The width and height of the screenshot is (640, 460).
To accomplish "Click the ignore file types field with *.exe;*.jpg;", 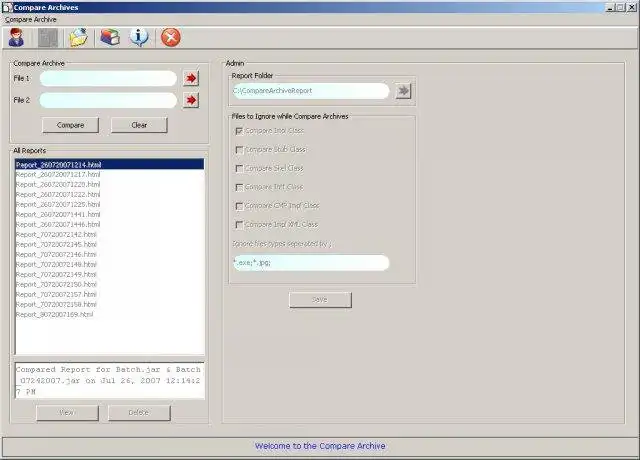I will (311, 263).
